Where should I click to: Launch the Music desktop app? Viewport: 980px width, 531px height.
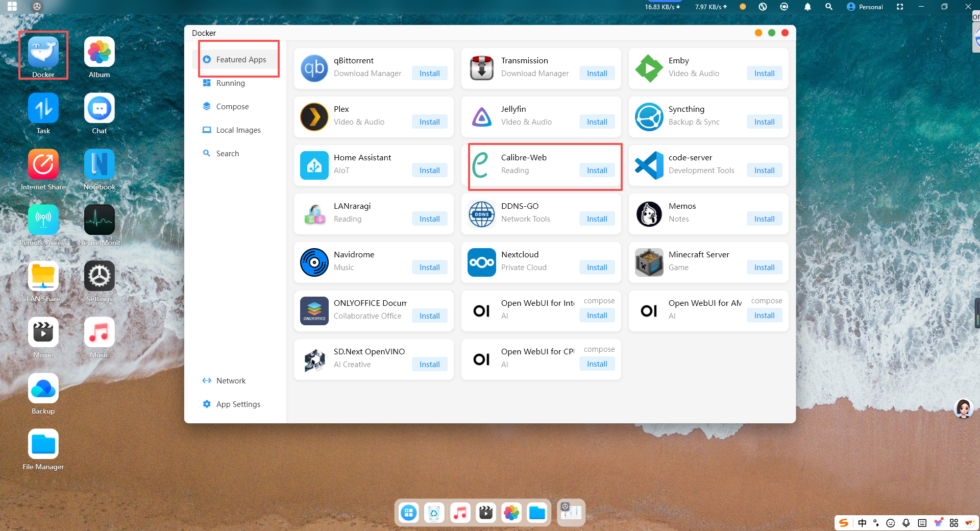[100, 332]
